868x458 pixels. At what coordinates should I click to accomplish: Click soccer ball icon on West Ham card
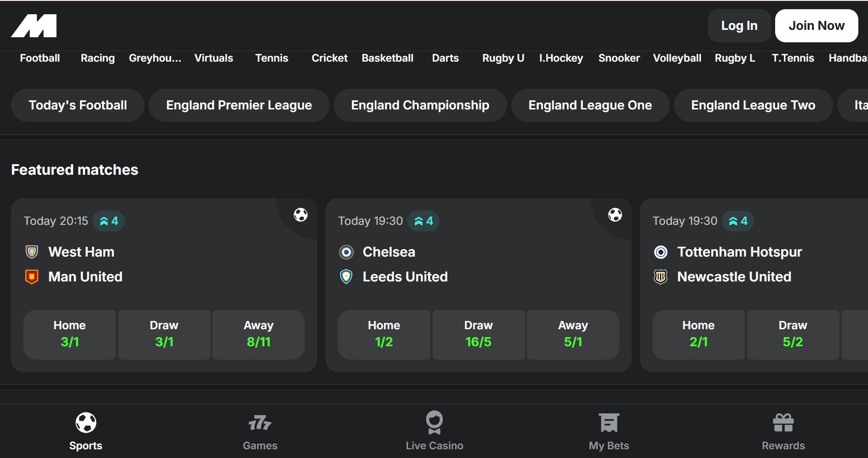(301, 215)
